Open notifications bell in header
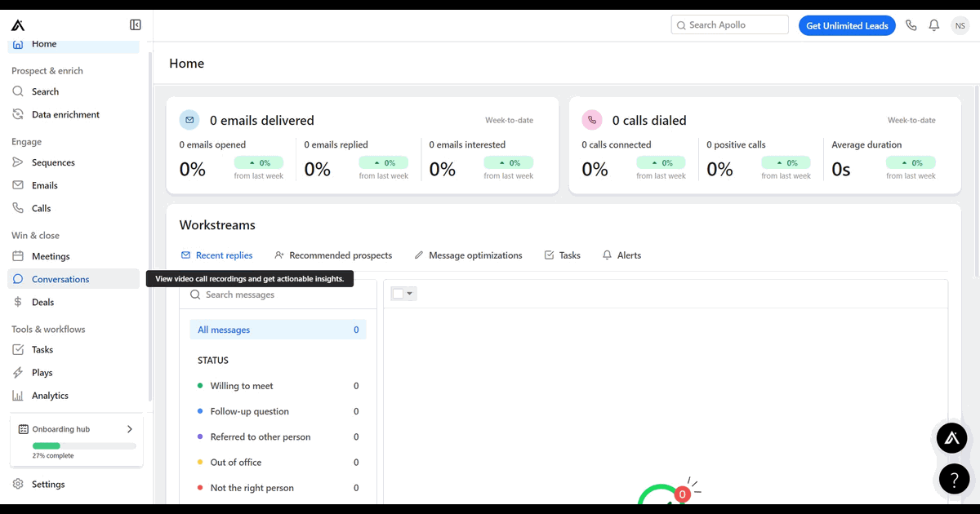Screen dimensions: 980x514 (x=934, y=25)
